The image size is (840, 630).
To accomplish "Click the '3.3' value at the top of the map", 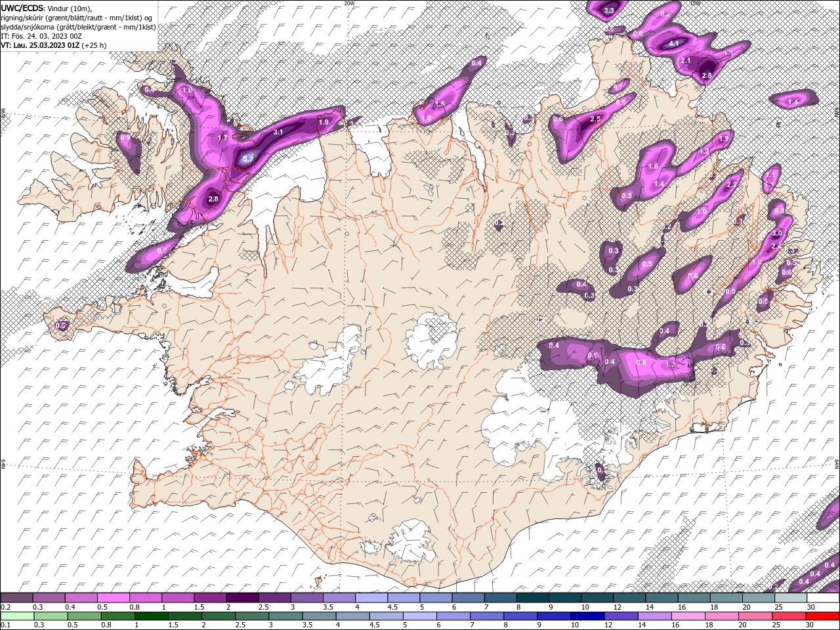I will [609, 10].
